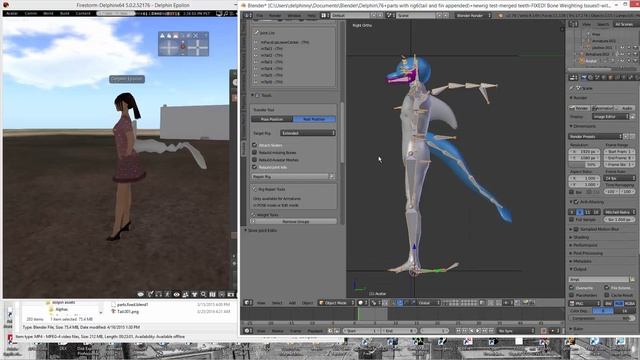Open the Render properties tab

(584, 78)
